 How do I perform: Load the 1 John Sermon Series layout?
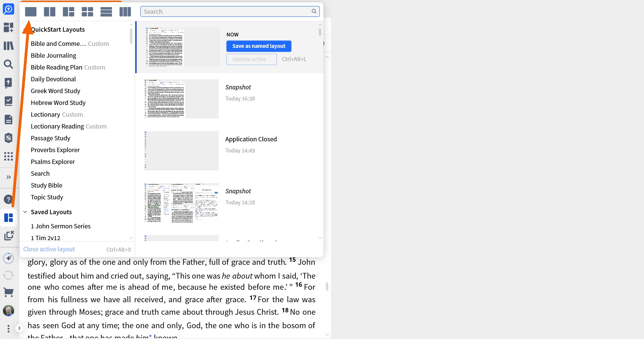pos(61,226)
